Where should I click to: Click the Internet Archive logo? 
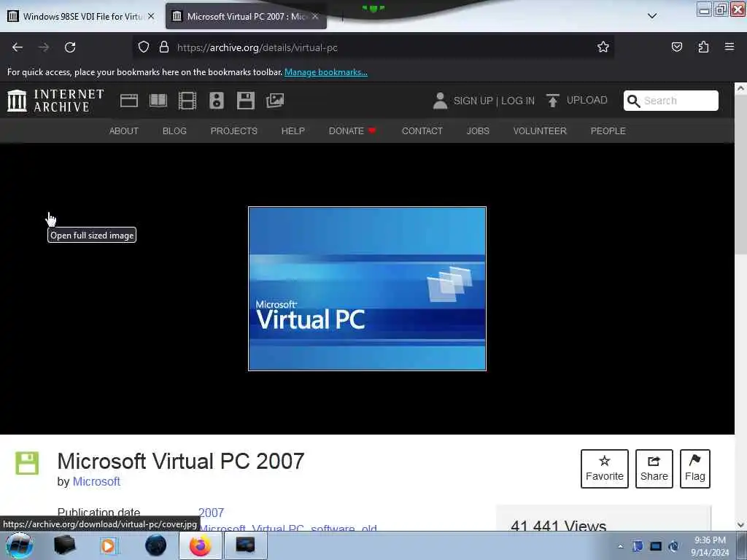(55, 101)
